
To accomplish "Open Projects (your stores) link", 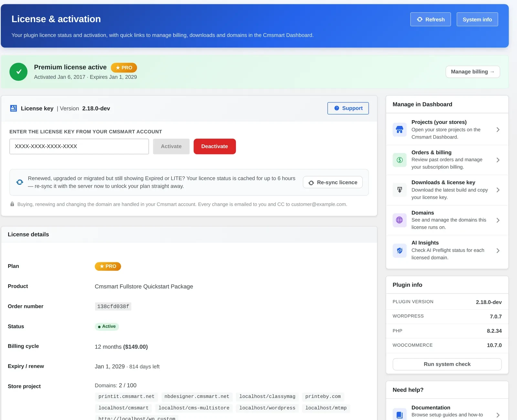I will [447, 130].
